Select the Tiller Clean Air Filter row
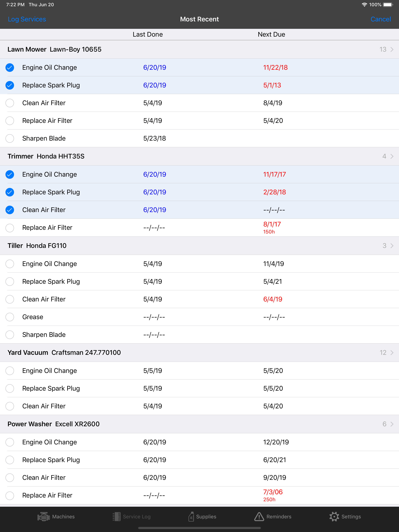The height and width of the screenshot is (532, 399). pyautogui.click(x=199, y=299)
